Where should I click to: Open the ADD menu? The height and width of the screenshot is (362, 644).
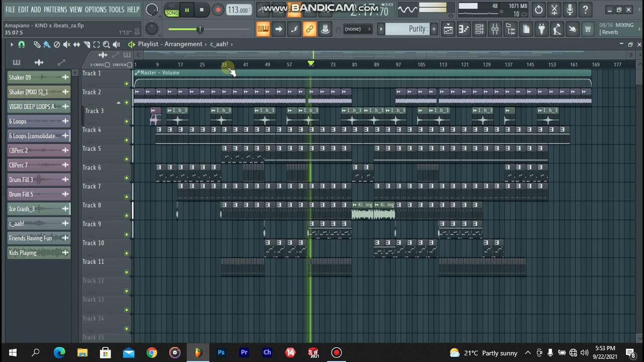click(36, 10)
